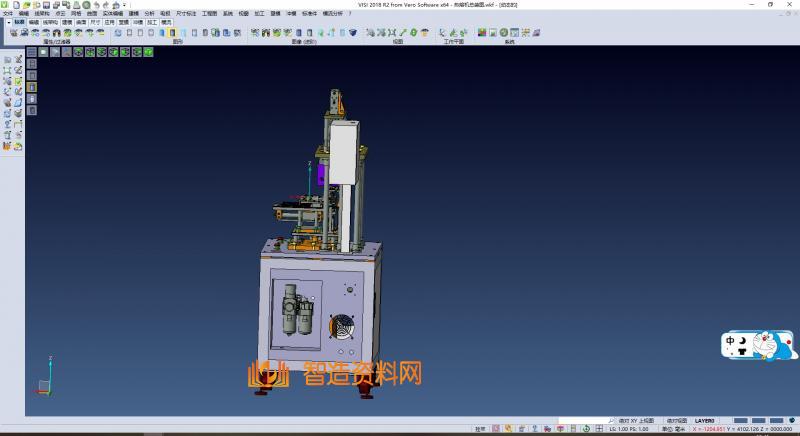This screenshot has width=800, height=436.
Task: Click the yellow highlighted shading icon in 图形 group
Action: coord(172,33)
